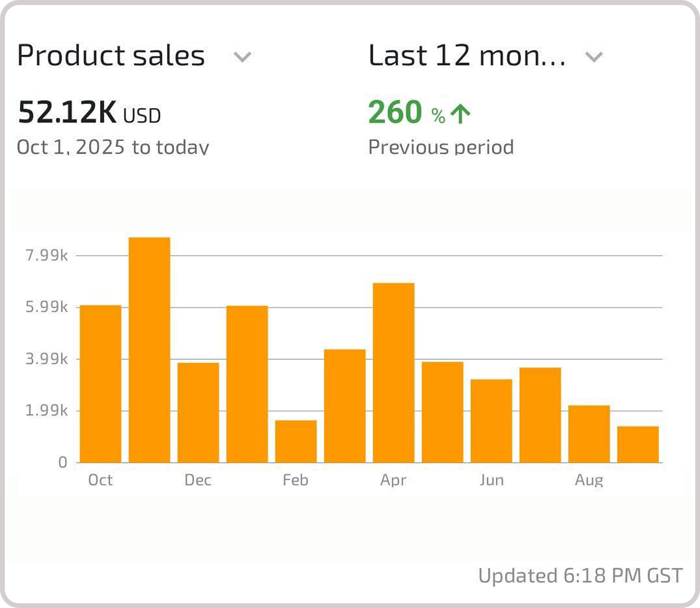
Task: Select the 52.12K USD total value
Action: tap(89, 113)
